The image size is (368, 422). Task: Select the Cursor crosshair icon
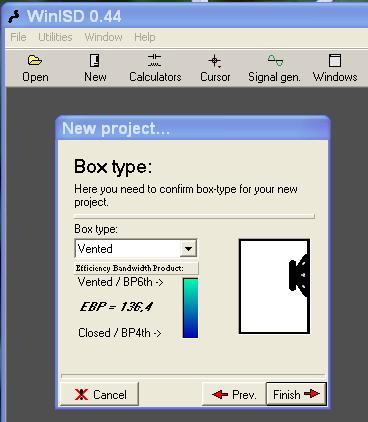tap(215, 61)
